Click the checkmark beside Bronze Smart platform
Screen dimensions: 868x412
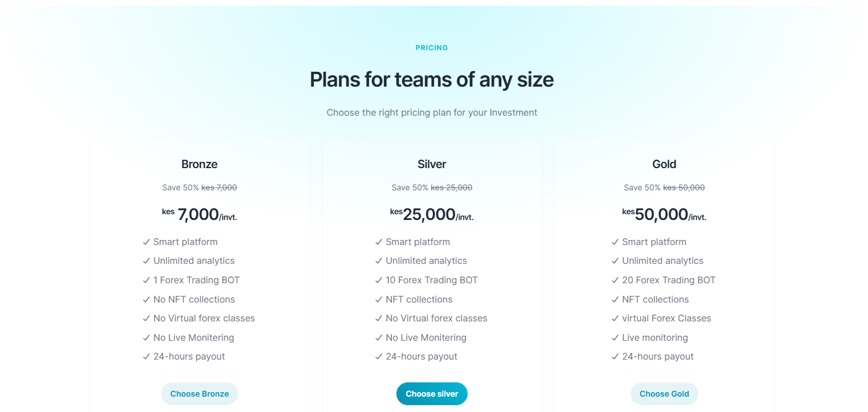pyautogui.click(x=146, y=242)
